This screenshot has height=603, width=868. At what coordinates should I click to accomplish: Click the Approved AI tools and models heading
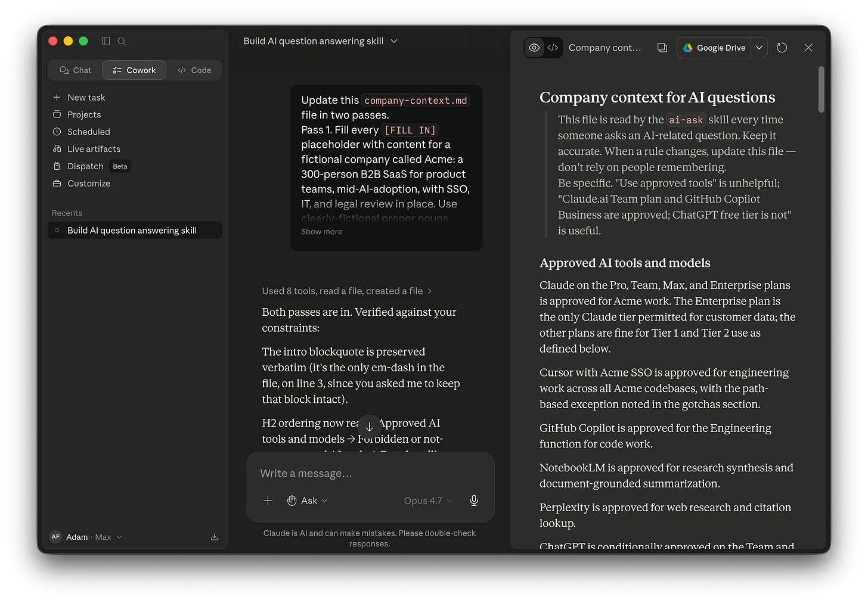click(x=625, y=263)
